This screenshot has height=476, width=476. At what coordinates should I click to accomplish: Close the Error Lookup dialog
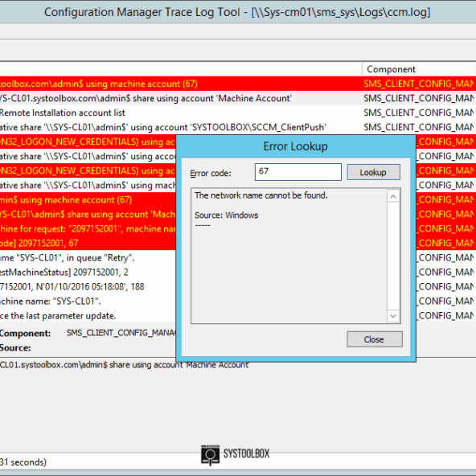tap(375, 339)
